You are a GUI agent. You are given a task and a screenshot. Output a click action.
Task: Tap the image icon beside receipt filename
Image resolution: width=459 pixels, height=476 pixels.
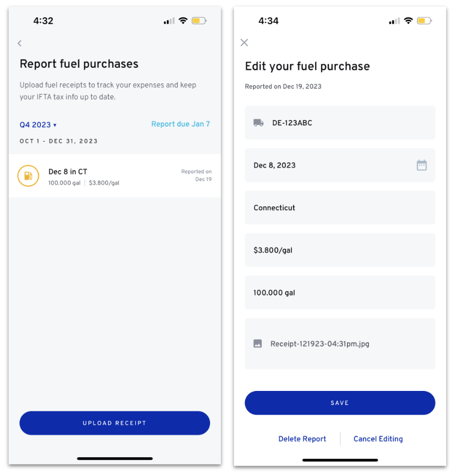pos(258,344)
